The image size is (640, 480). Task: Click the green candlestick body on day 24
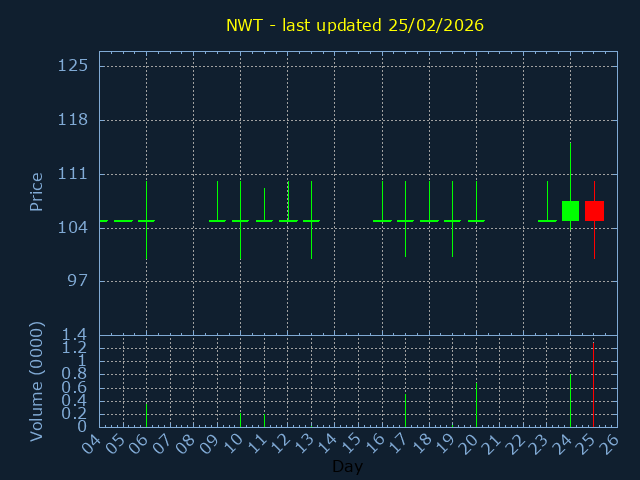pyautogui.click(x=570, y=211)
